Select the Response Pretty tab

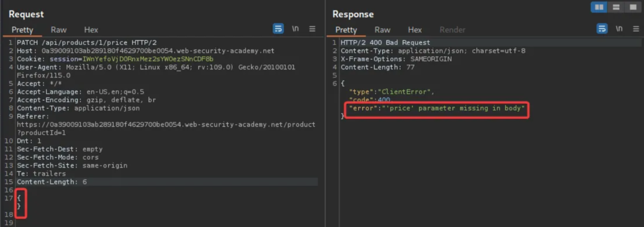click(x=346, y=30)
